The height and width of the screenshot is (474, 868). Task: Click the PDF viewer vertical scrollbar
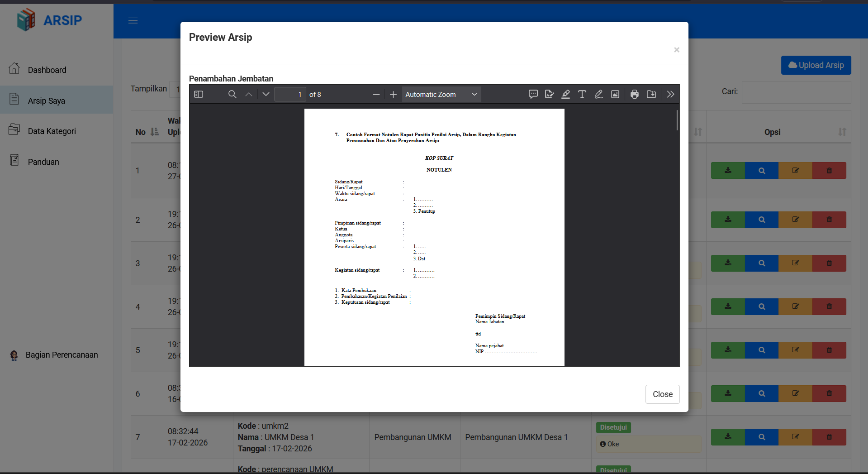click(x=677, y=120)
